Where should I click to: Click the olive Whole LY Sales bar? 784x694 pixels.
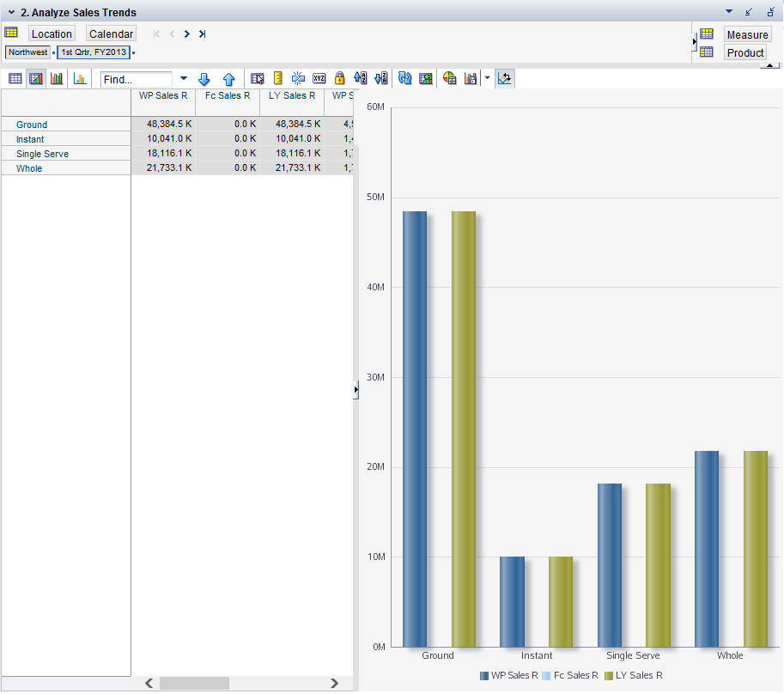pos(756,549)
